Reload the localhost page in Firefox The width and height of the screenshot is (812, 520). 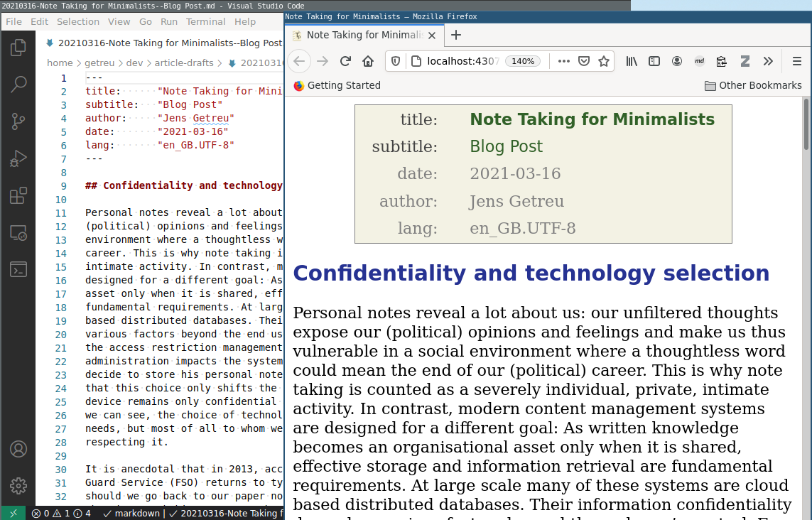(x=345, y=61)
